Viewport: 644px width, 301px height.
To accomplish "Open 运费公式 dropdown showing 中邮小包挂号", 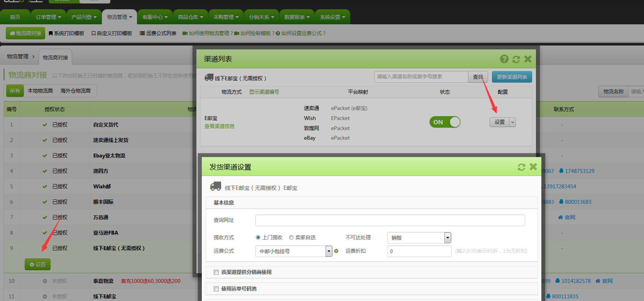I will click(x=294, y=251).
